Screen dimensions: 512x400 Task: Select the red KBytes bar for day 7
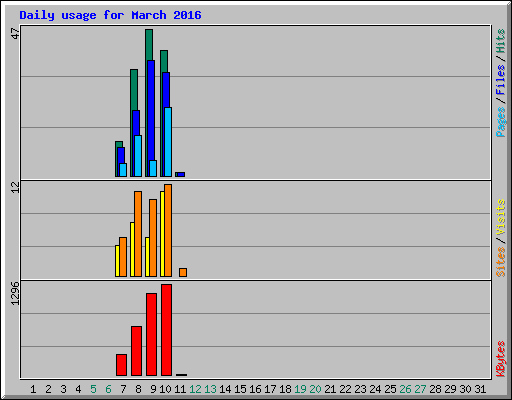tap(121, 365)
